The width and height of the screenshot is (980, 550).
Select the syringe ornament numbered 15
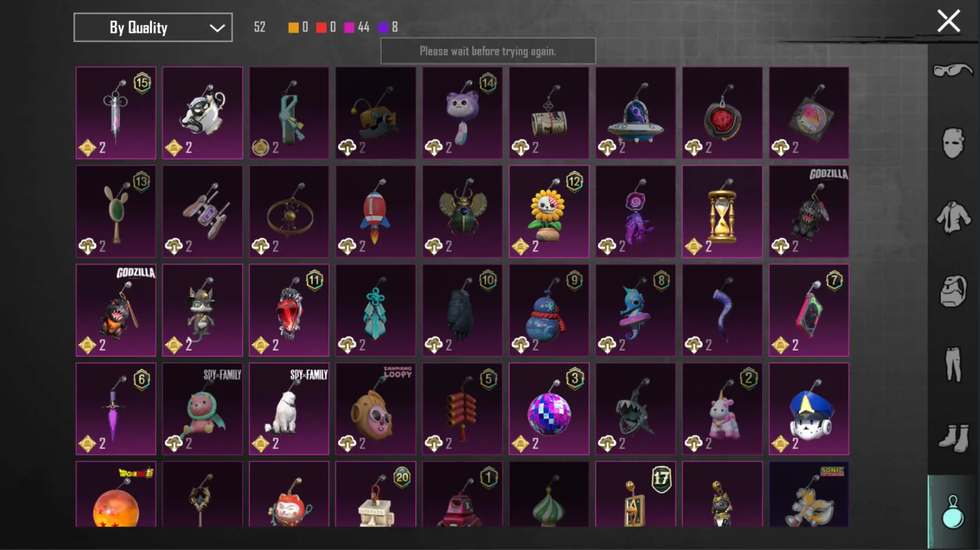pyautogui.click(x=115, y=113)
